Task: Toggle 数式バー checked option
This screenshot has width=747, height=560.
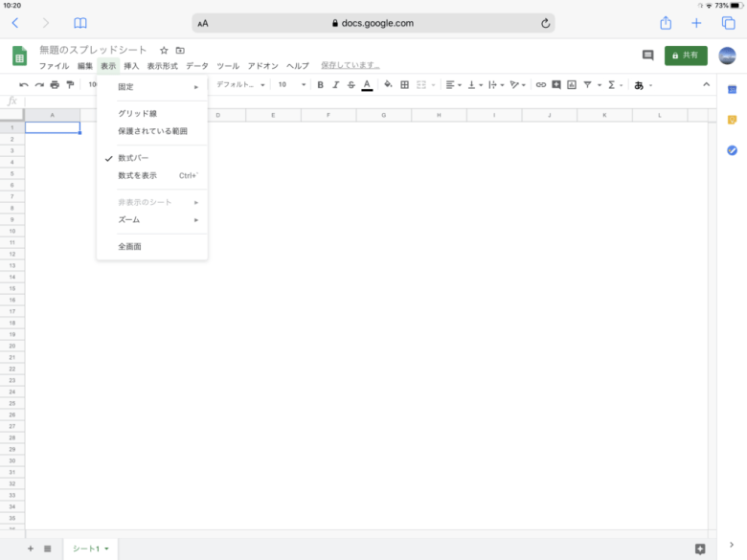Action: click(x=133, y=158)
